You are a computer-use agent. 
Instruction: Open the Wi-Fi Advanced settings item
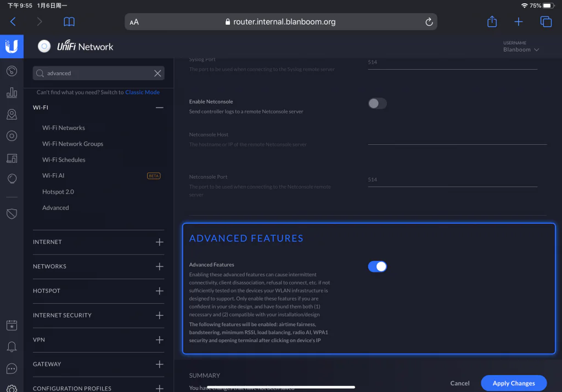55,208
